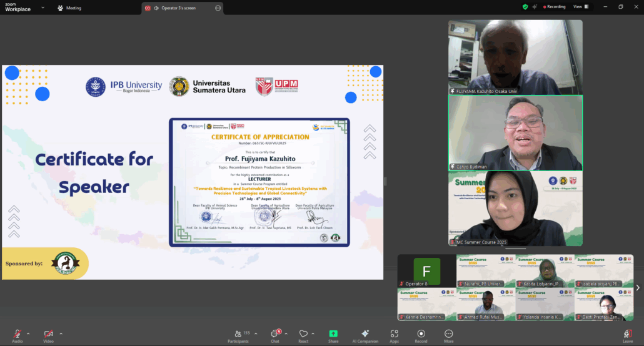The image size is (644, 346).
Task: Start camera using the Video button
Action: [x=48, y=334]
